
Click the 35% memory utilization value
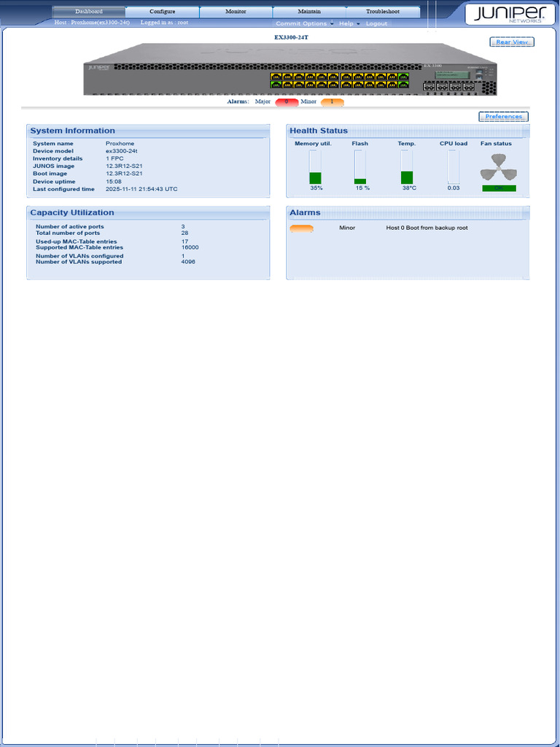tap(316, 188)
